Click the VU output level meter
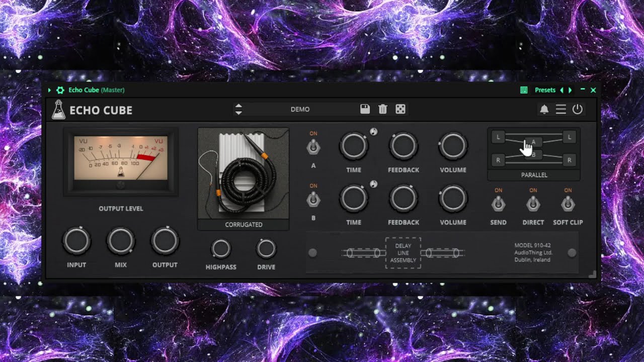This screenshot has width=644, height=362. click(x=121, y=161)
